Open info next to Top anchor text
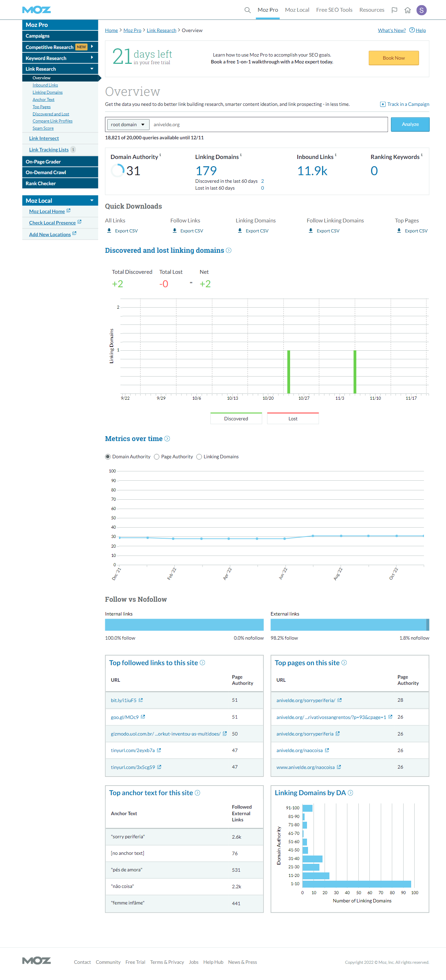 point(198,793)
